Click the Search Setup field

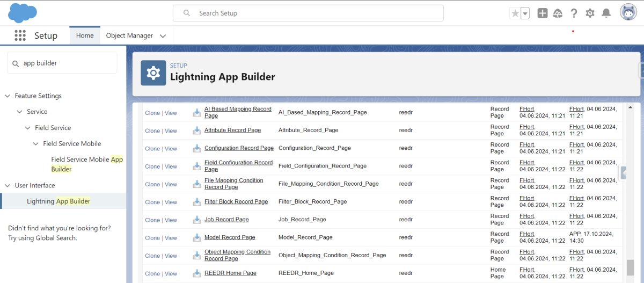(x=308, y=13)
